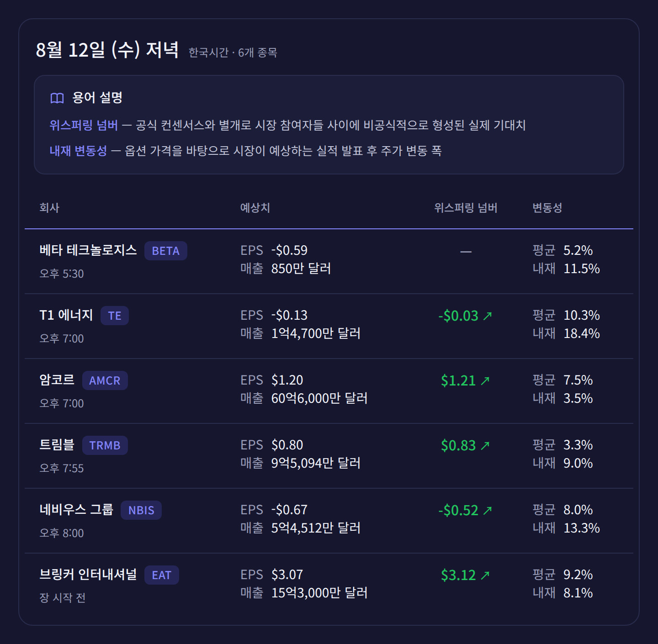Viewport: 658px width, 644px height.
Task: Select the 회사 column header
Action: coord(49,208)
